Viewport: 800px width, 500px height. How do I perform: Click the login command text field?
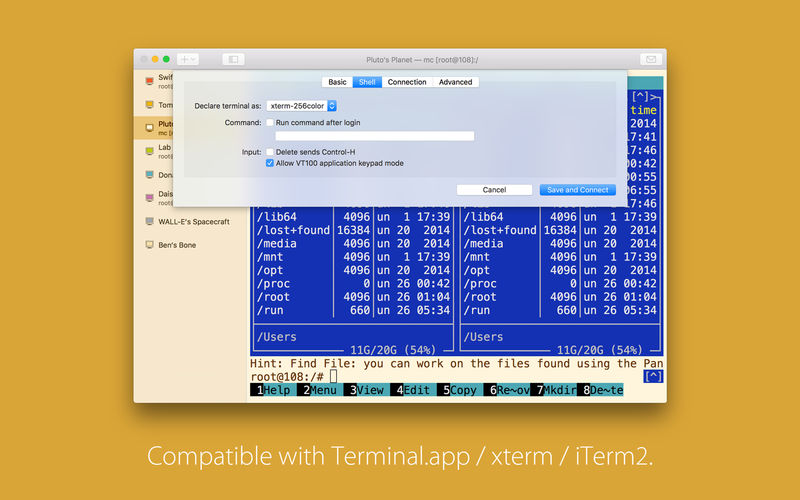[x=375, y=136]
